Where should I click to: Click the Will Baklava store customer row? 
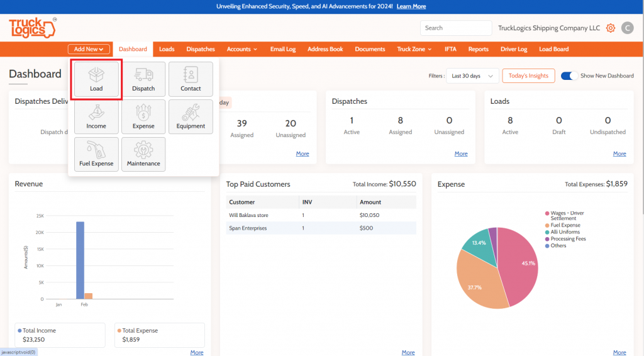[321, 215]
